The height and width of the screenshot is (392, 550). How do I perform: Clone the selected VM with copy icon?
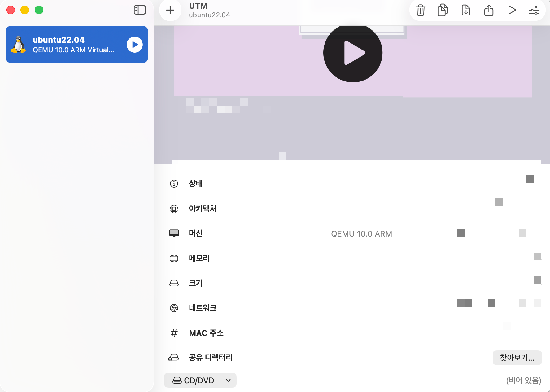coord(443,10)
